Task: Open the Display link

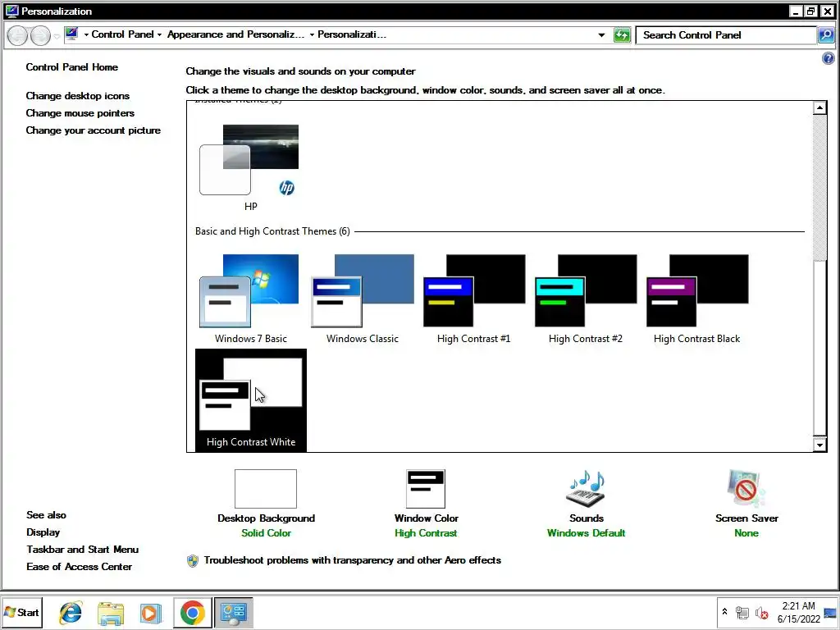Action: [43, 532]
